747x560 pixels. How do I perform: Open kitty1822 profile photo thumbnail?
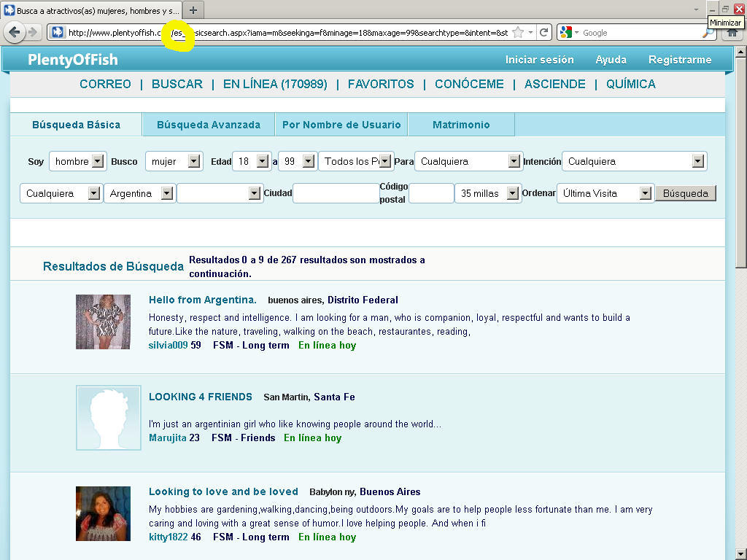[103, 513]
